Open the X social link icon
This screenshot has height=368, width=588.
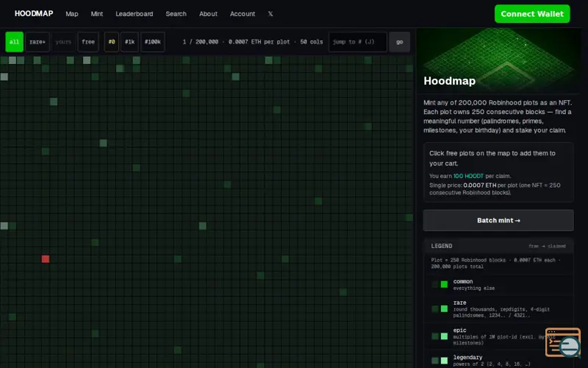[270, 14]
